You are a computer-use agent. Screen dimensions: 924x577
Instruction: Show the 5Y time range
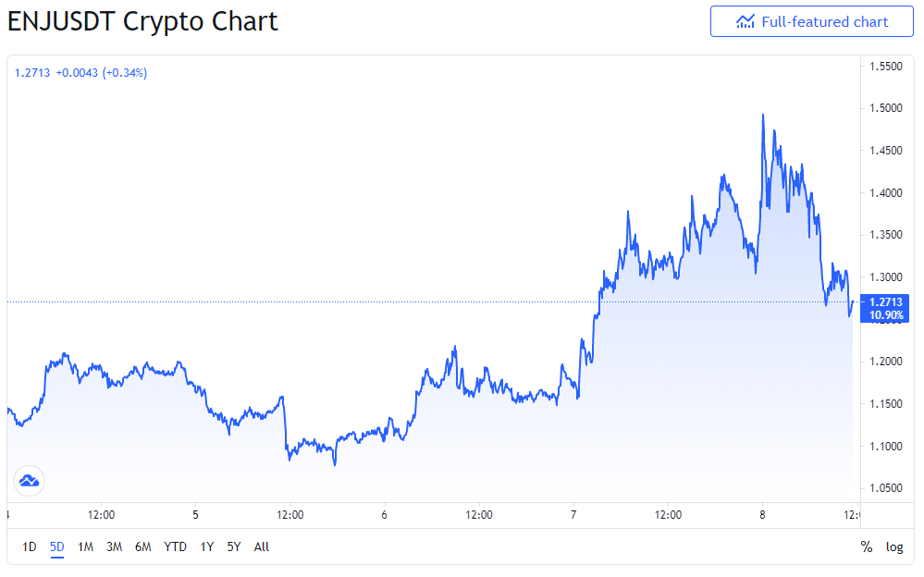pos(233,546)
